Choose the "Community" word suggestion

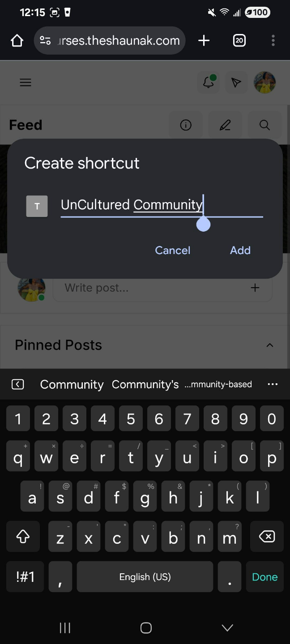(72, 384)
